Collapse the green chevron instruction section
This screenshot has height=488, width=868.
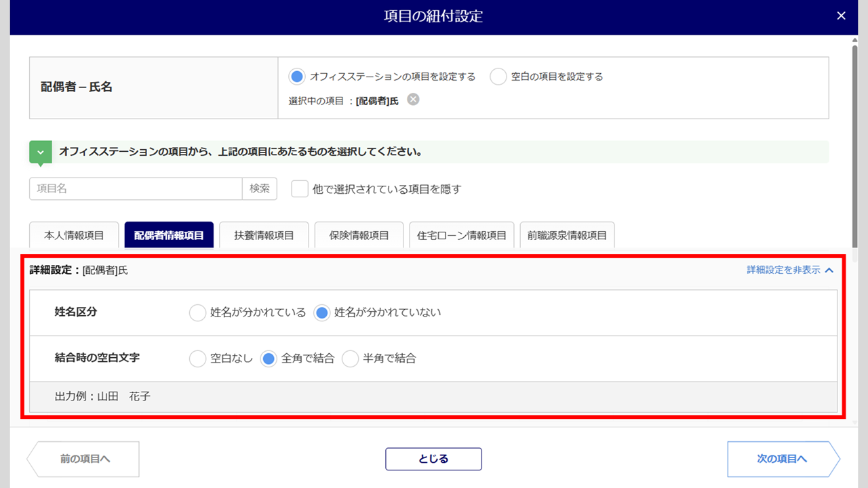coord(40,152)
